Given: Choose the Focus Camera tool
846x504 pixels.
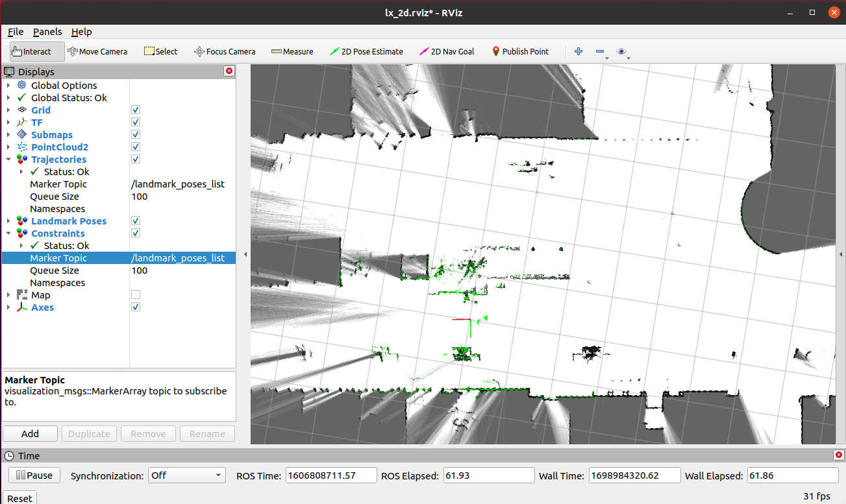Looking at the screenshot, I should [x=225, y=51].
